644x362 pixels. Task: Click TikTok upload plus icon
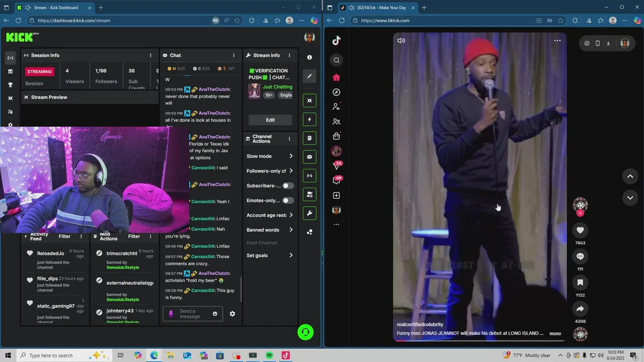(337, 196)
